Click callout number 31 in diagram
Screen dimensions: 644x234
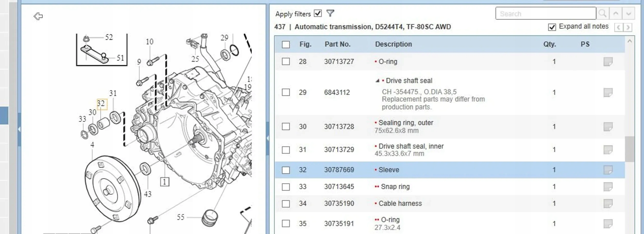(x=113, y=93)
